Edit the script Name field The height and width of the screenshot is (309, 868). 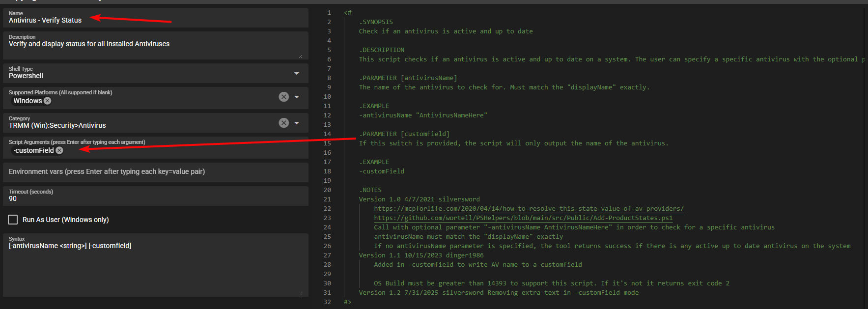pyautogui.click(x=156, y=18)
